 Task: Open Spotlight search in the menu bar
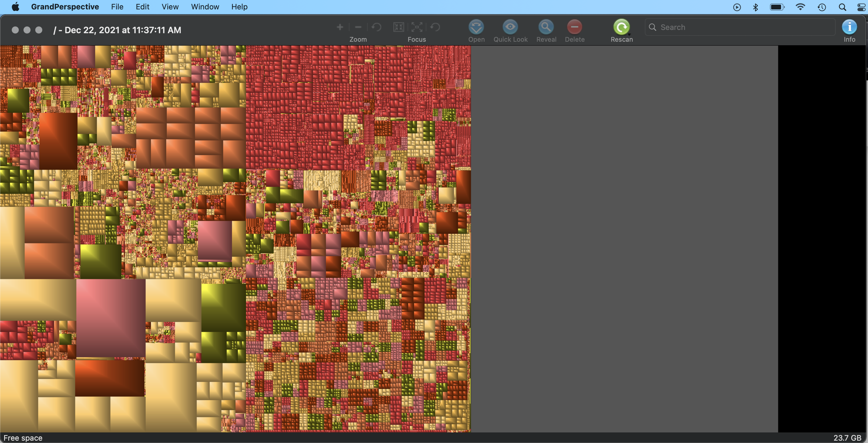[x=842, y=7]
